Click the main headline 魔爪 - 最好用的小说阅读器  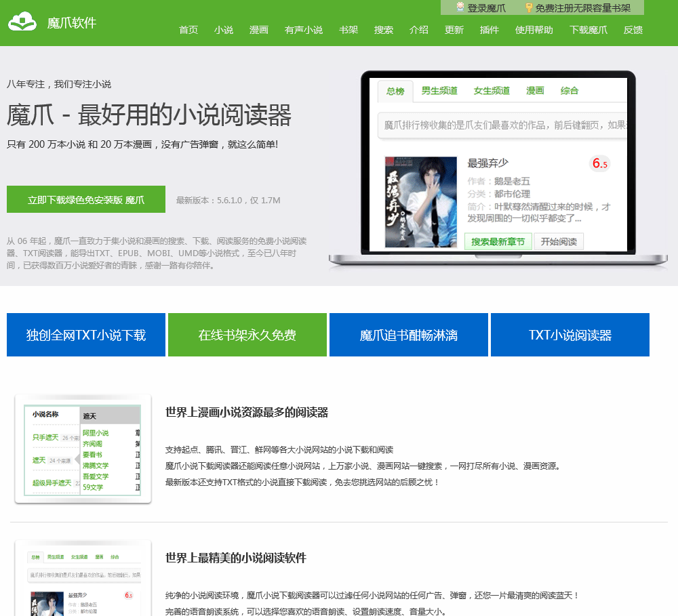149,115
